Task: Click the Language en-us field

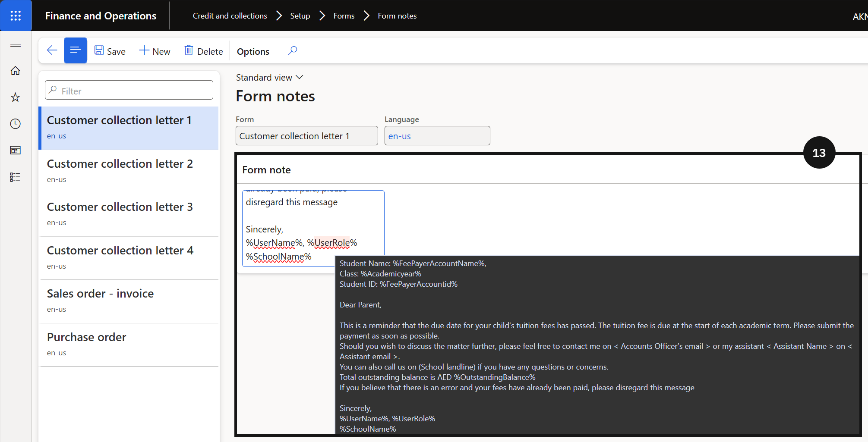Action: (437, 136)
